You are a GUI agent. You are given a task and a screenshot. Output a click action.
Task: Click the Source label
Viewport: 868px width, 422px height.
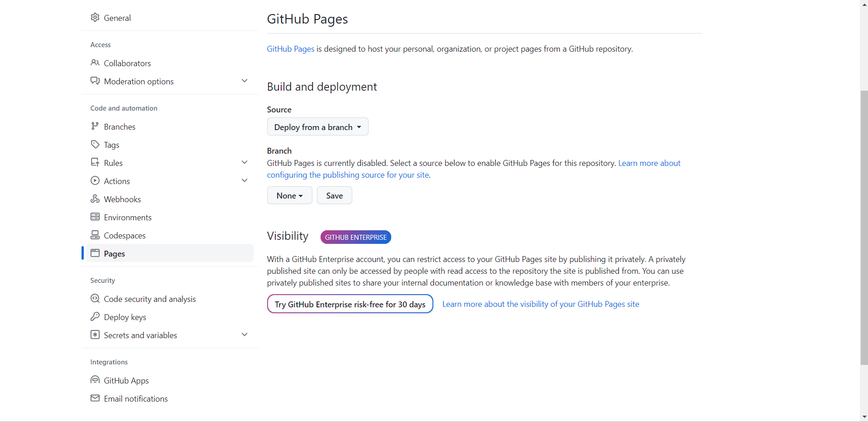click(x=279, y=110)
